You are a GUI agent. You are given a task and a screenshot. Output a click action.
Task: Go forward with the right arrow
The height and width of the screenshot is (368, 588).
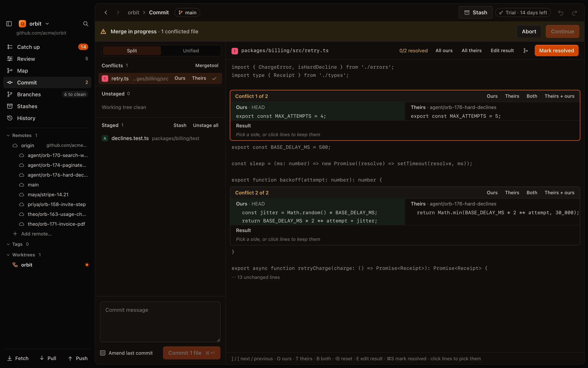point(118,12)
